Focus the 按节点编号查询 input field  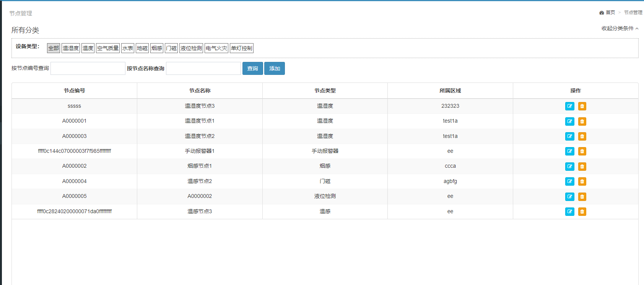[x=88, y=68]
